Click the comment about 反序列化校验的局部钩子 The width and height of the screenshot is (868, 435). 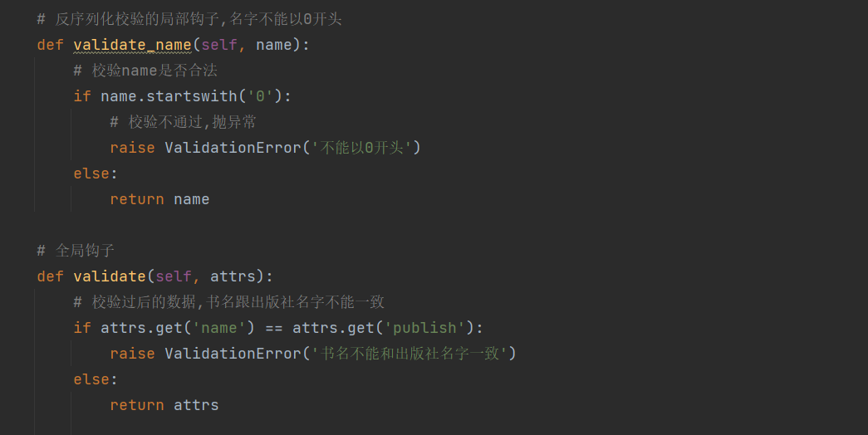[189, 19]
